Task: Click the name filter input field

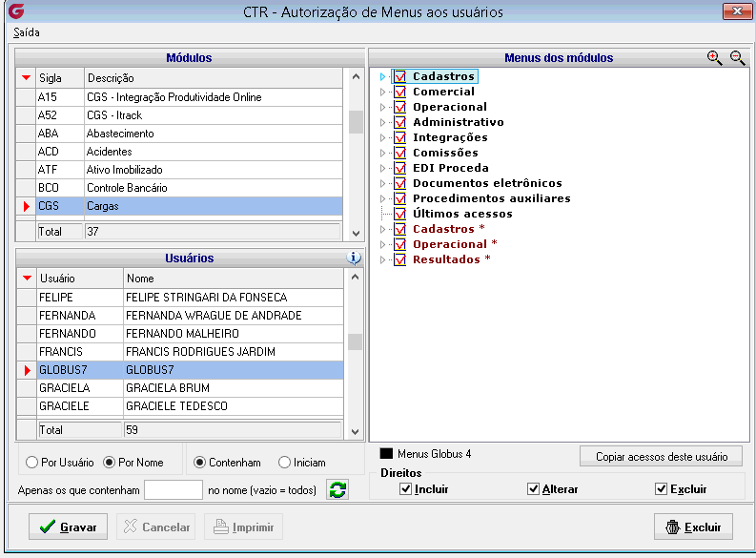Action: [x=174, y=490]
